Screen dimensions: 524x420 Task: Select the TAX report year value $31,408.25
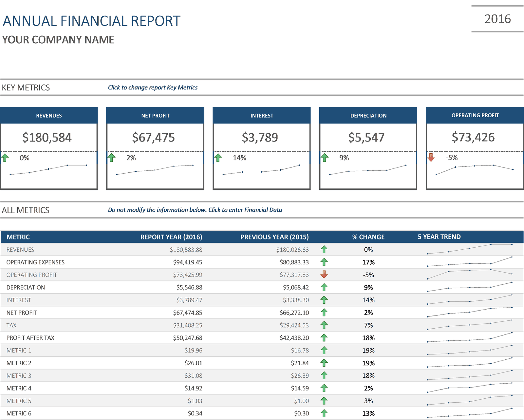[x=188, y=325]
